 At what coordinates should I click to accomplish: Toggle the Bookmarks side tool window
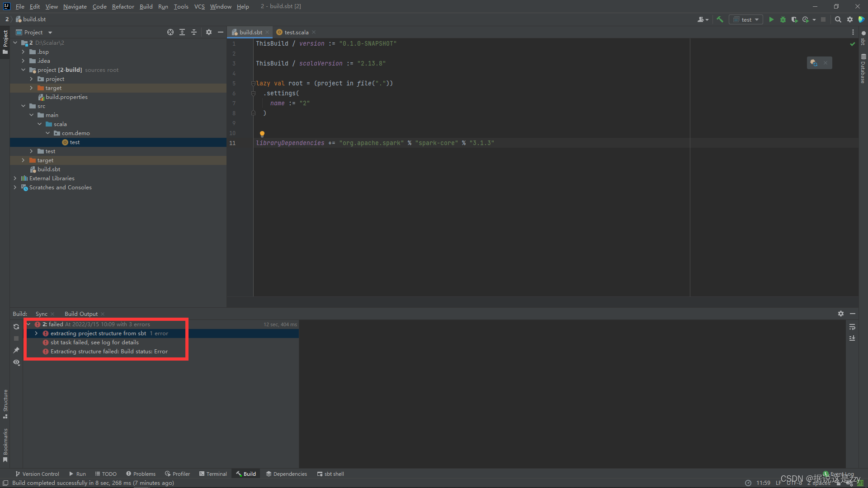click(5, 445)
